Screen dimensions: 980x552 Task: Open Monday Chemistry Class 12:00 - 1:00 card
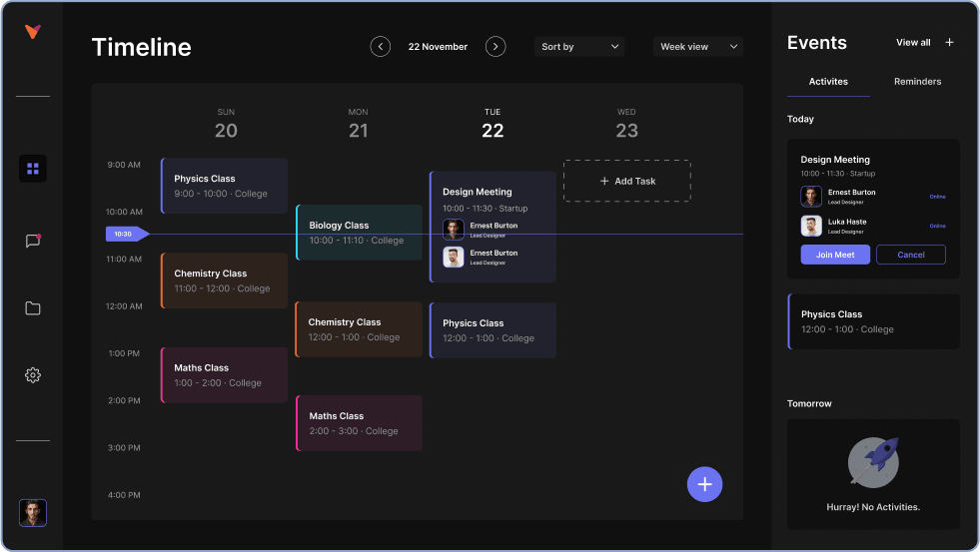[359, 329]
